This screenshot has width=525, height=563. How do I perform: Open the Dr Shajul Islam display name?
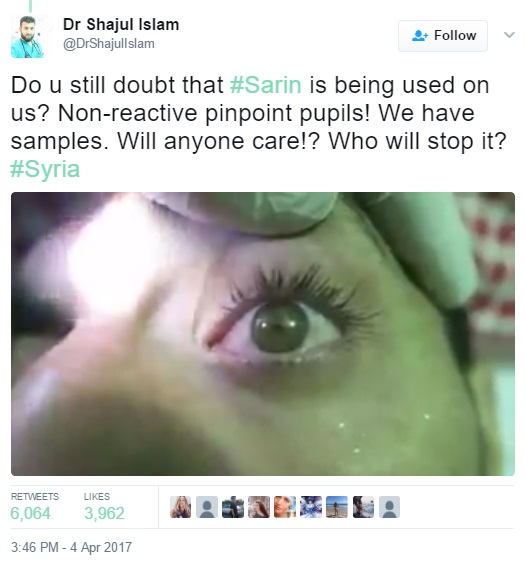click(121, 24)
